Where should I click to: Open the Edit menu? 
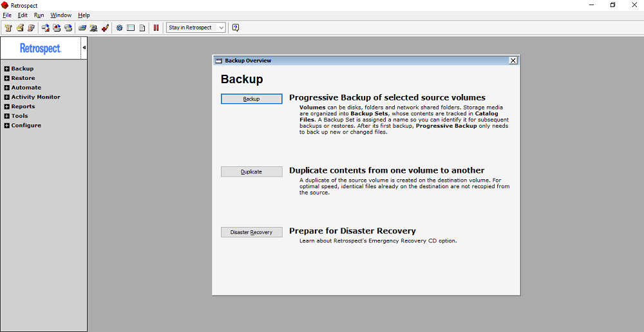(23, 15)
